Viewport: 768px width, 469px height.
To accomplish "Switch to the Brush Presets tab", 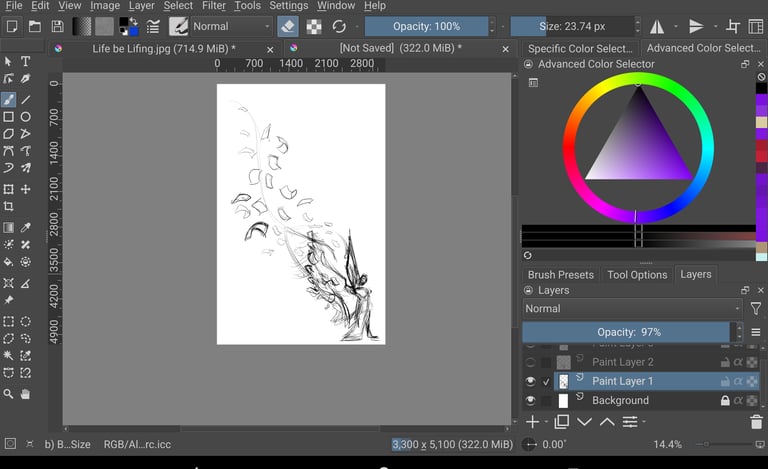I will [x=560, y=275].
